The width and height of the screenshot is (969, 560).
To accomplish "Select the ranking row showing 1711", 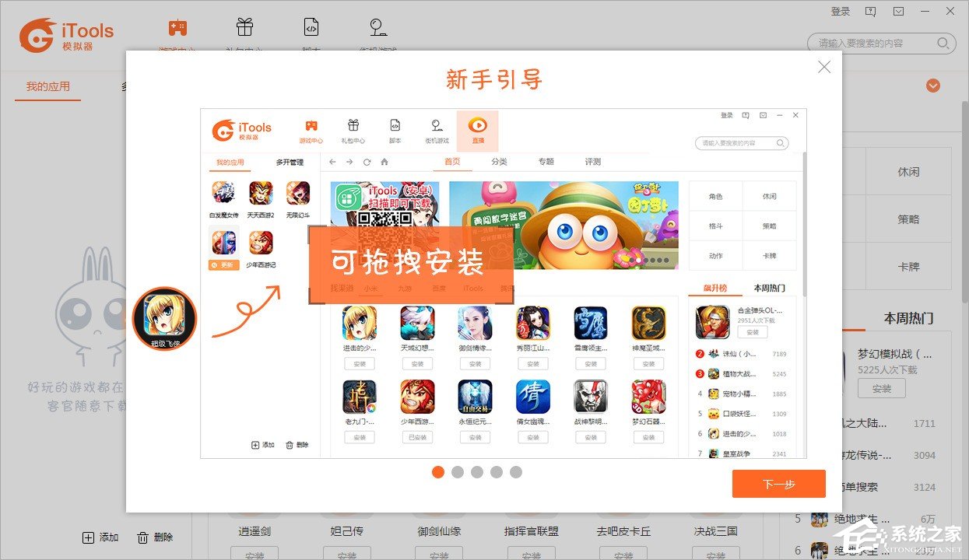I will click(895, 424).
